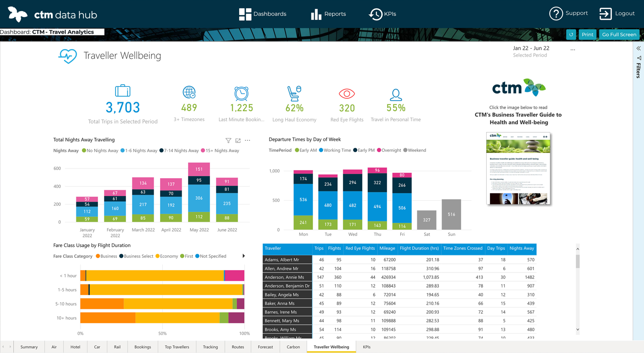Click the Print button

coord(587,35)
